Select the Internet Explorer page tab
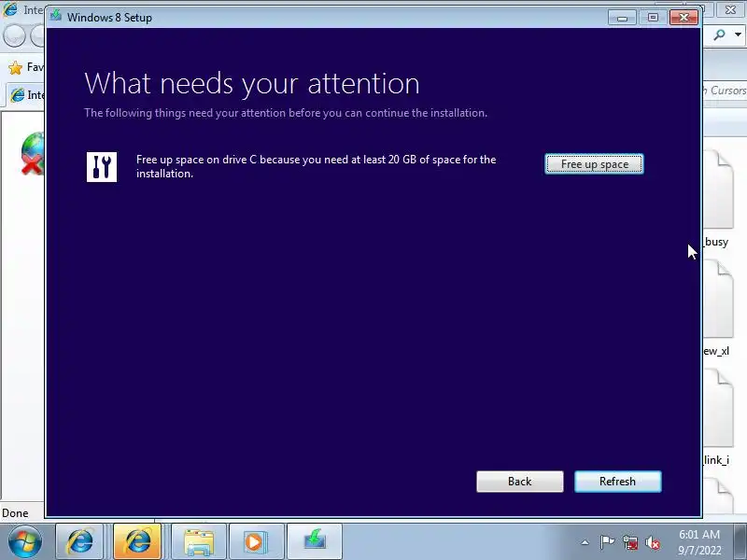This screenshot has height=560, width=747. coord(25,95)
